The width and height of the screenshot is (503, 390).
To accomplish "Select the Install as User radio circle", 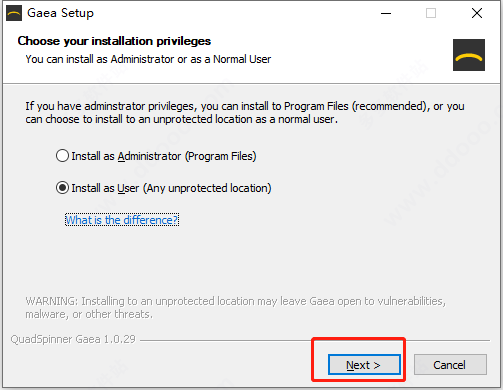I will click(62, 188).
